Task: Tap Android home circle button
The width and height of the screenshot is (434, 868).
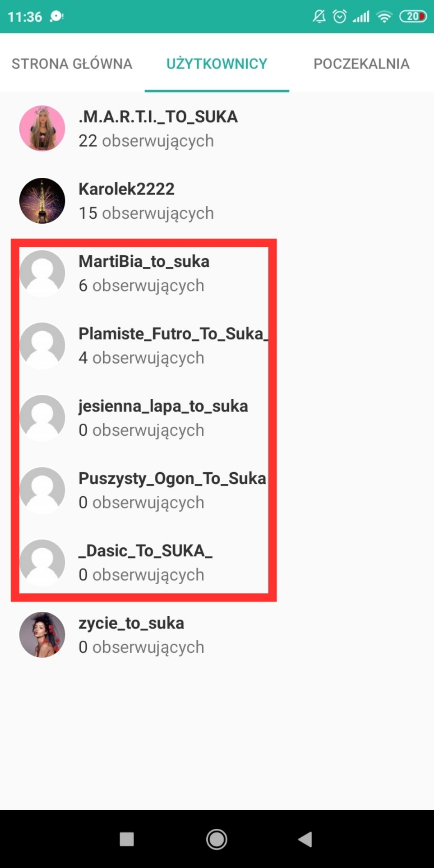Action: tap(217, 839)
